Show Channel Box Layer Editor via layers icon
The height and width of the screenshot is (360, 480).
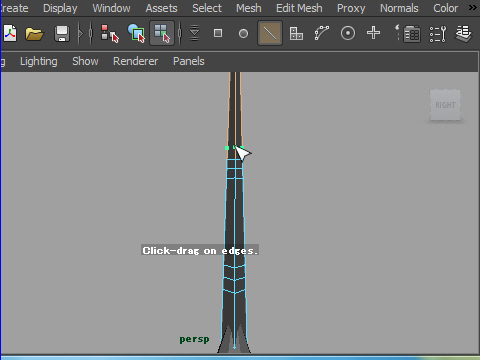pyautogui.click(x=464, y=34)
